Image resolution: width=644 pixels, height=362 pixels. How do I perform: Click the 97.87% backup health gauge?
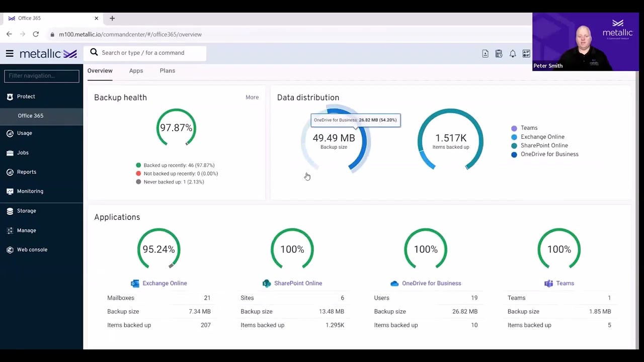[176, 128]
